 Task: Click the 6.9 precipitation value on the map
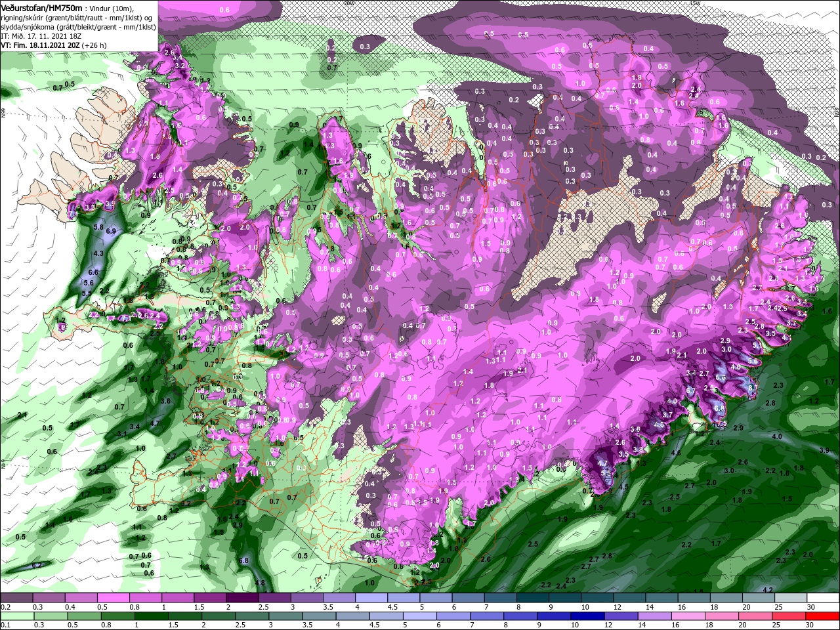click(x=111, y=231)
